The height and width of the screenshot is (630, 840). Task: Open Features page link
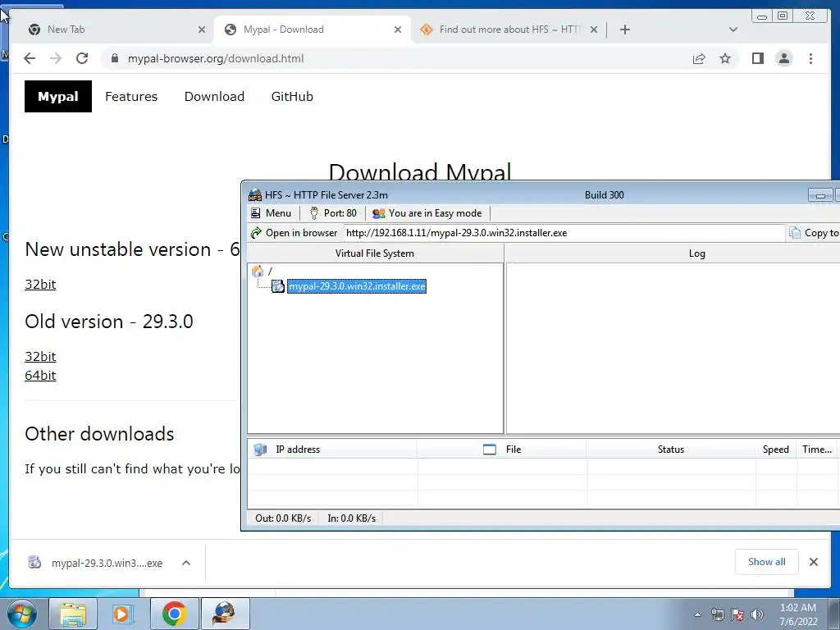coord(131,97)
